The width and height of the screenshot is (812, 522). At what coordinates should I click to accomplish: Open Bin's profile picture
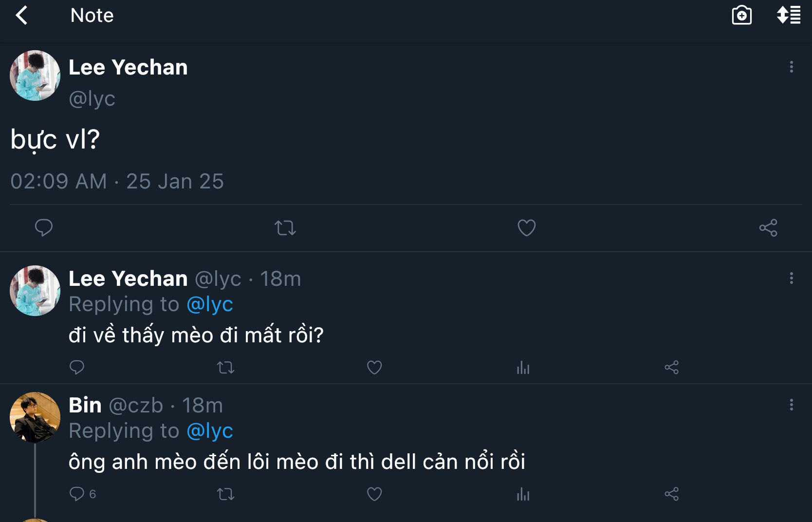(35, 417)
